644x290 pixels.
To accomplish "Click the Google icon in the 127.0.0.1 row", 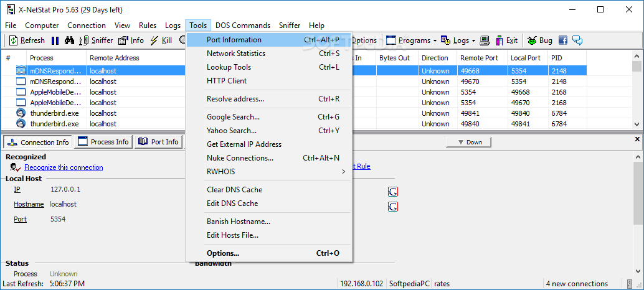I will click(x=393, y=192).
